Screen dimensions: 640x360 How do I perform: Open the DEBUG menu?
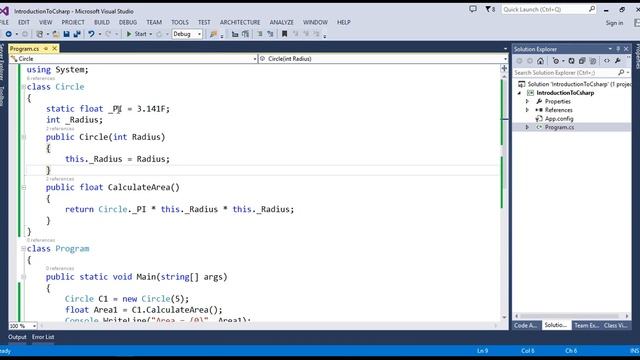[128, 22]
